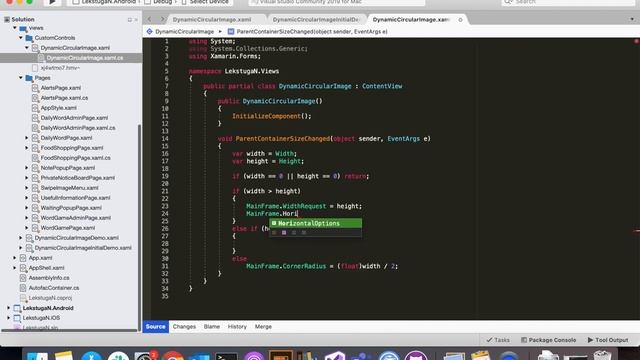Viewport: 640px width, 360px height.
Task: Click the AppStyle.xaml file icon
Action: (35, 108)
